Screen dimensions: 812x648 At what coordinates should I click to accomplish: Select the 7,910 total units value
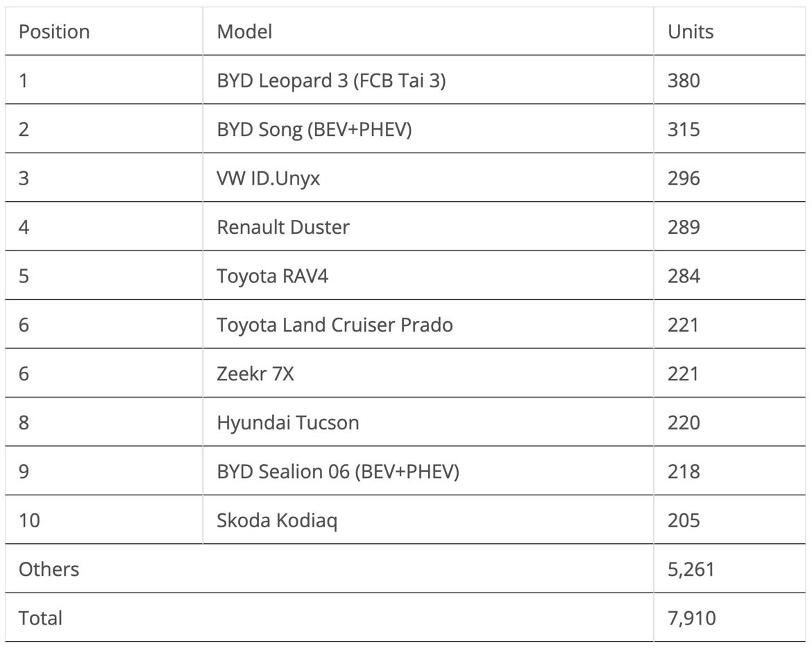pyautogui.click(x=691, y=618)
